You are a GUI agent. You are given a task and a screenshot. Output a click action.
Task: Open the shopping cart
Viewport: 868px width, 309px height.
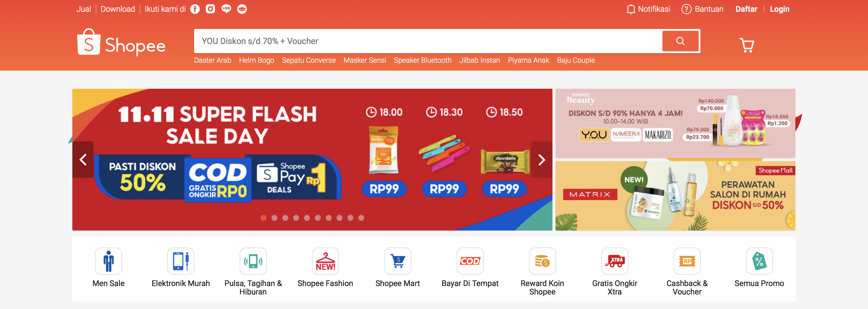pos(747,45)
